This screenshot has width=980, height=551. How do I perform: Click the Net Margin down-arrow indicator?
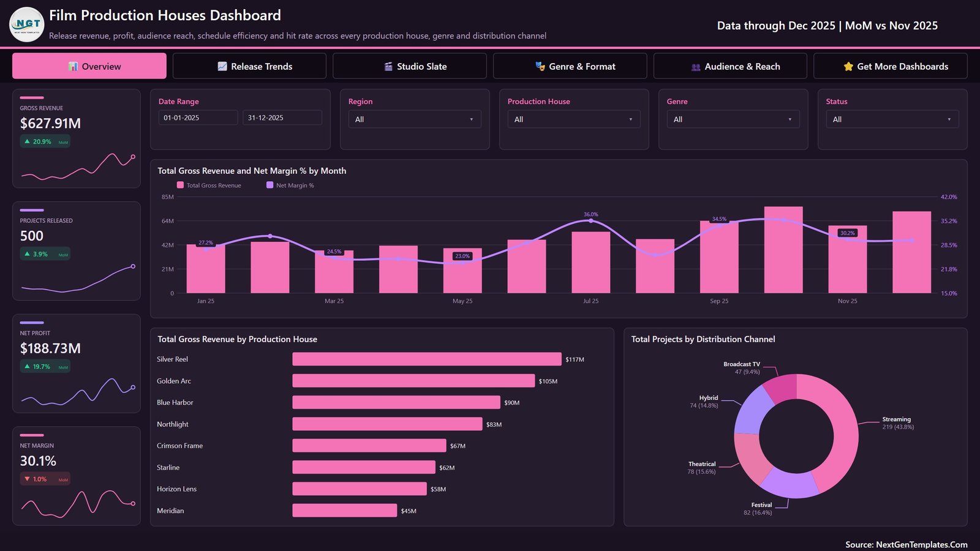pyautogui.click(x=27, y=479)
